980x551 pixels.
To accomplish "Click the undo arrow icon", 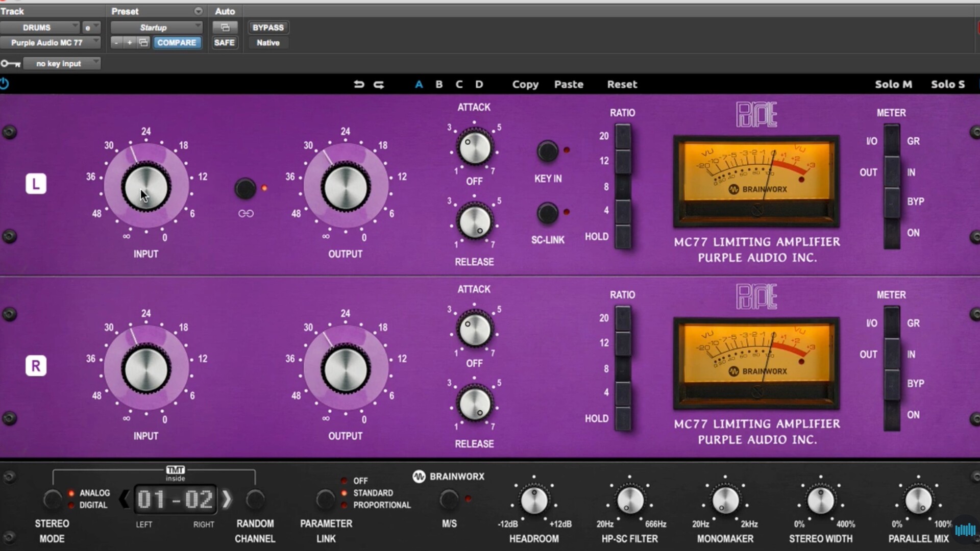I will click(x=359, y=84).
